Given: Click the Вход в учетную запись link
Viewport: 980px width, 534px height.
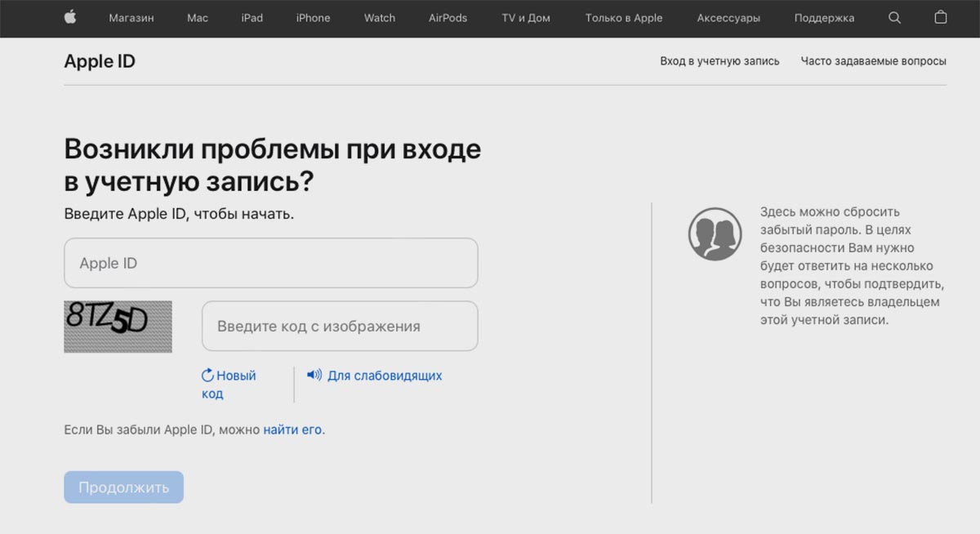Looking at the screenshot, I should 719,61.
